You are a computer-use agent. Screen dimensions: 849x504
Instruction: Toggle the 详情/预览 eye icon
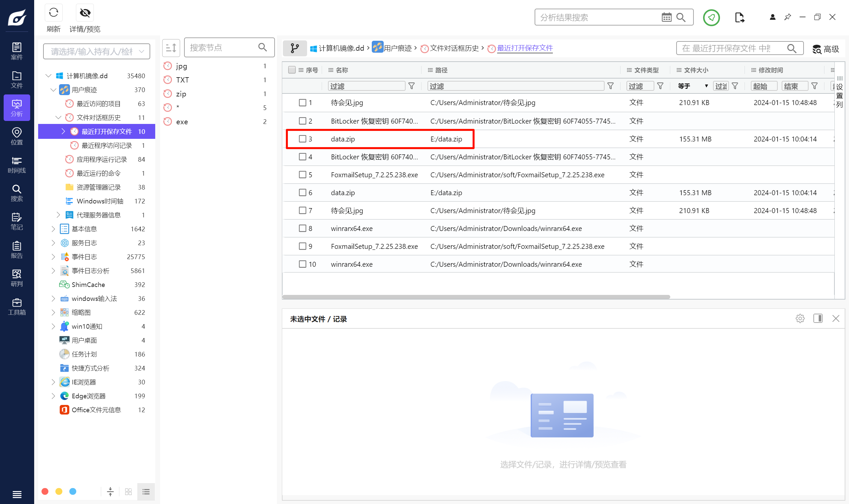pyautogui.click(x=85, y=13)
